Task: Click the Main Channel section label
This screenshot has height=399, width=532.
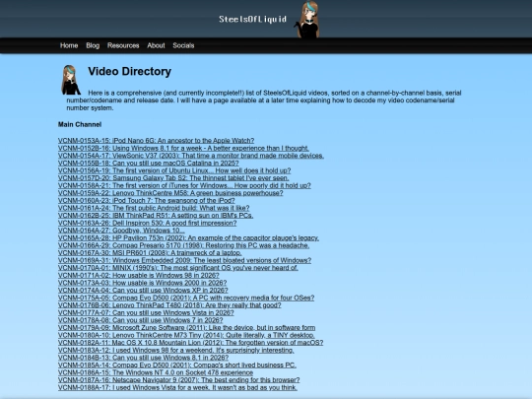Action: pyautogui.click(x=80, y=124)
